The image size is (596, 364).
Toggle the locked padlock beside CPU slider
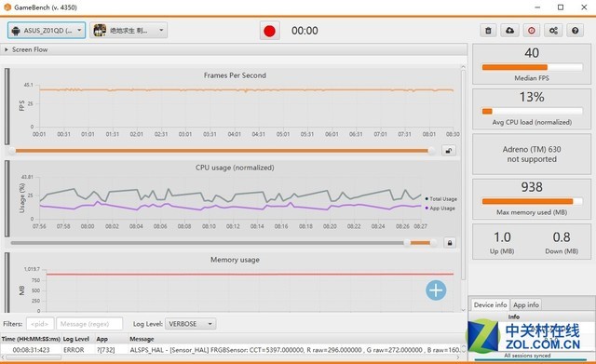click(450, 243)
